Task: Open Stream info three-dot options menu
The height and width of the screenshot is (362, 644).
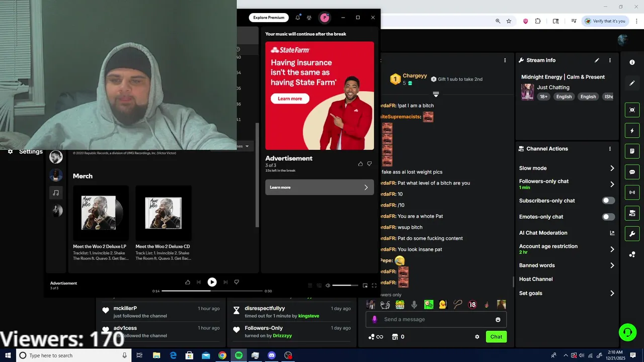Action: [610, 60]
